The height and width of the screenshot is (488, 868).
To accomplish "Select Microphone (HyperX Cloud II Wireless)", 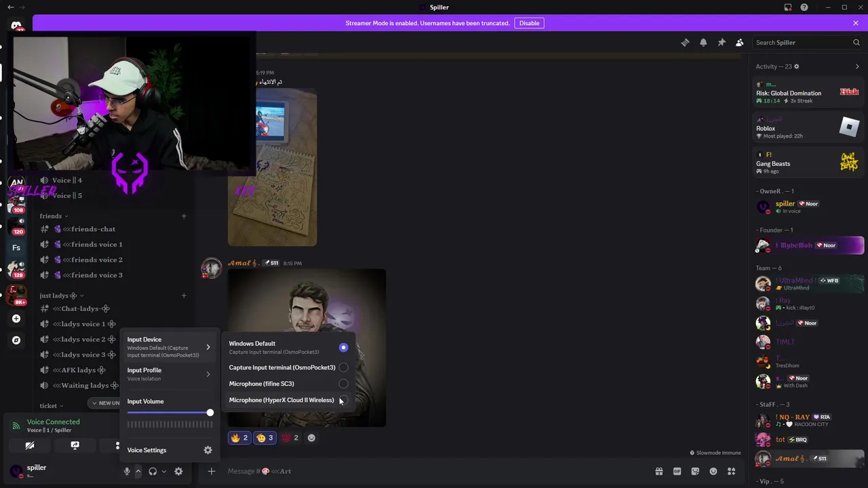I will [x=289, y=400].
